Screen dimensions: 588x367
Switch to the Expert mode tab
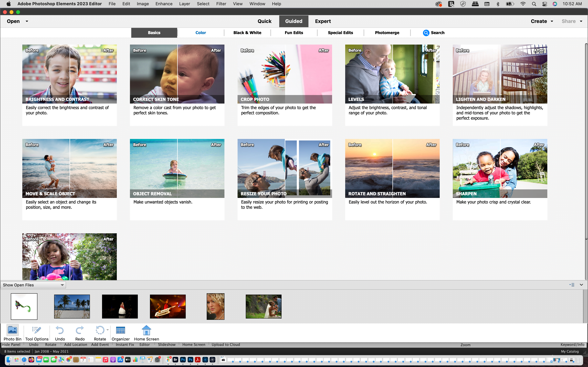click(323, 21)
